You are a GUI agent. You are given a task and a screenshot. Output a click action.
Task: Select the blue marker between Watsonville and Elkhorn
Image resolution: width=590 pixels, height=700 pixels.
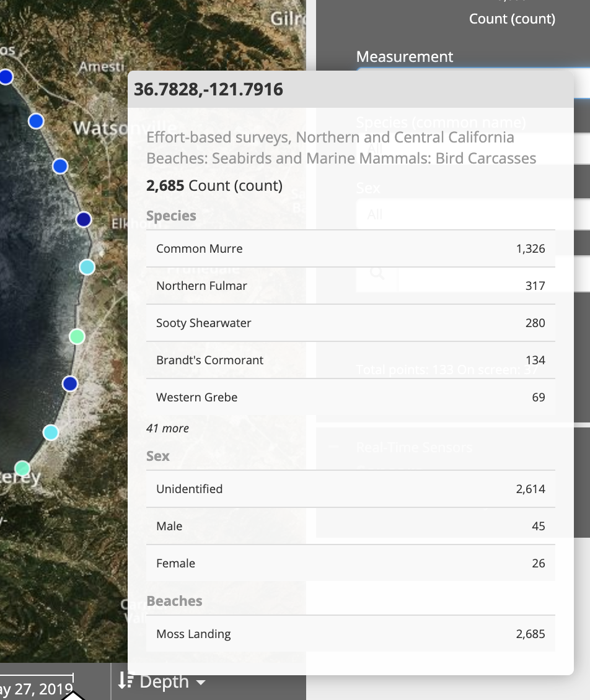(60, 166)
